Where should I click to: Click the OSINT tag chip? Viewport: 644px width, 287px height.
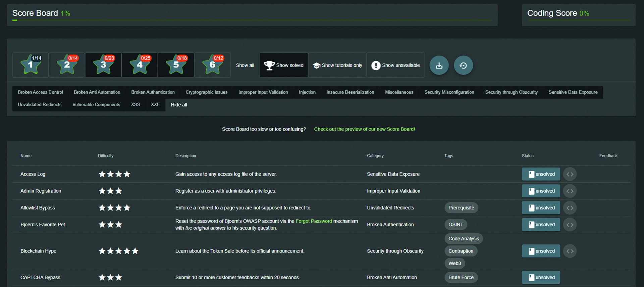(x=455, y=225)
